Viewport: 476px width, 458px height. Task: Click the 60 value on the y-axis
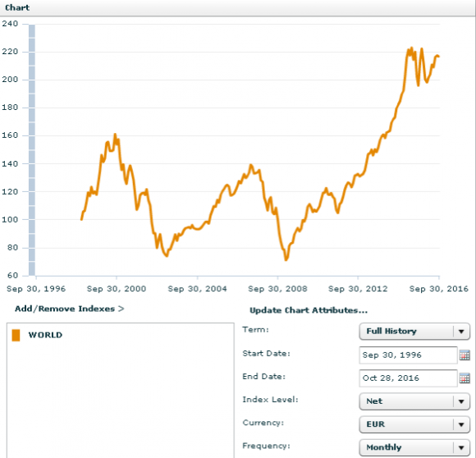(12, 276)
